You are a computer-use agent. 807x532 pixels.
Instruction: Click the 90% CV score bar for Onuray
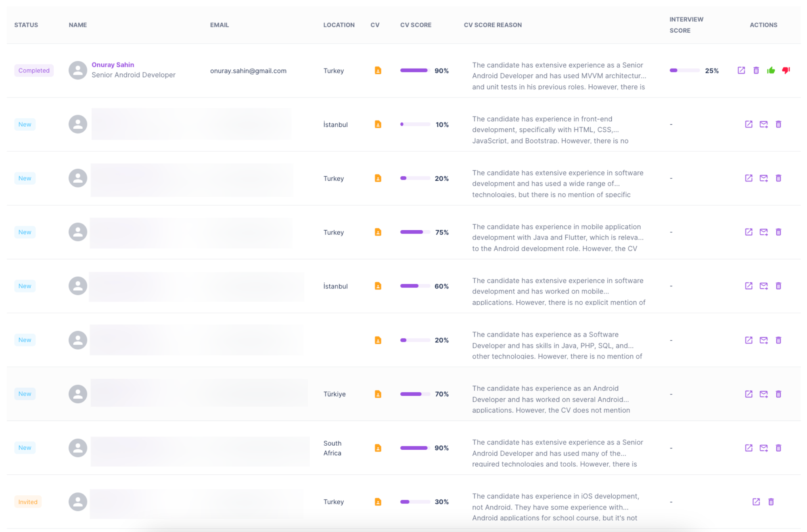[414, 71]
